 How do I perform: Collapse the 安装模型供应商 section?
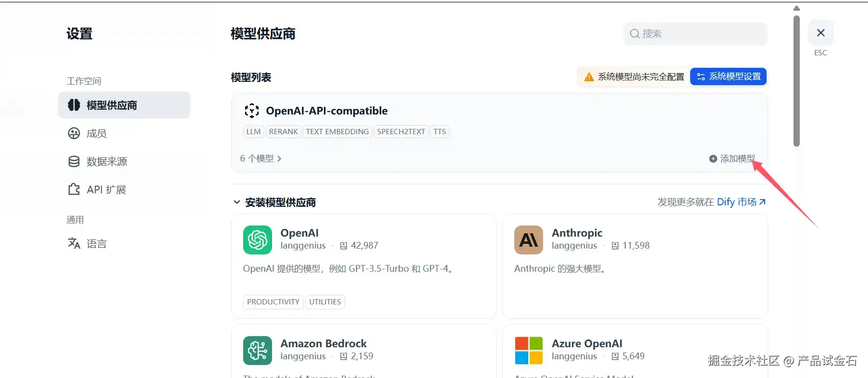(237, 202)
